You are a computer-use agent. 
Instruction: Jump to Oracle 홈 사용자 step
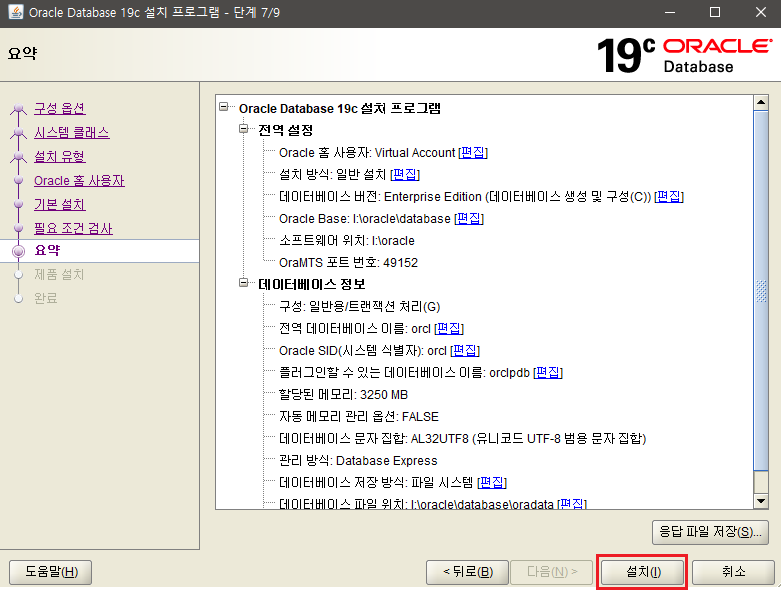tap(79, 180)
